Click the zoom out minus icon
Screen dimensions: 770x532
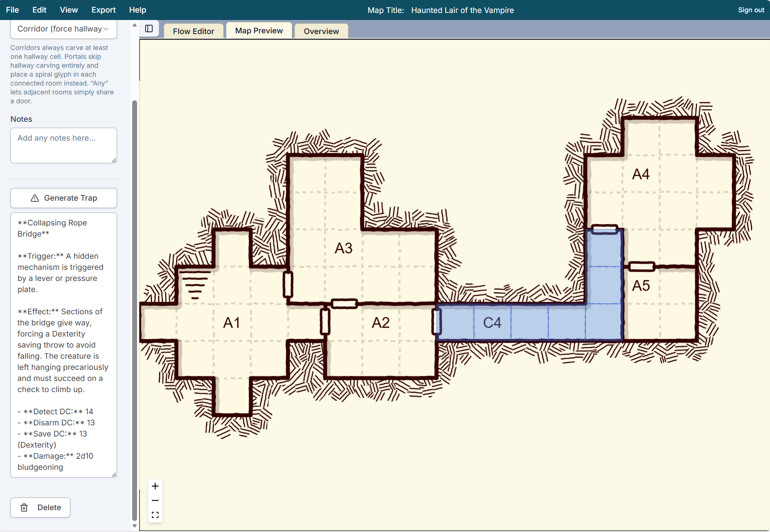click(155, 501)
